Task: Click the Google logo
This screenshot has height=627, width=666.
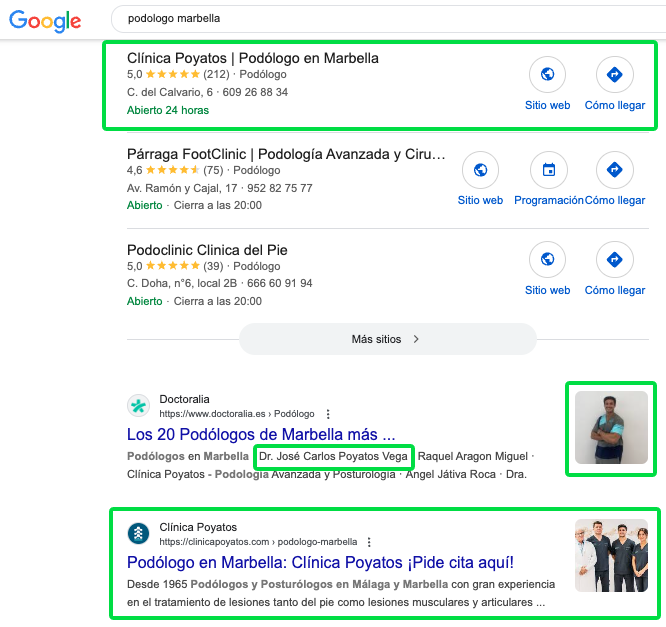Action: [x=45, y=20]
